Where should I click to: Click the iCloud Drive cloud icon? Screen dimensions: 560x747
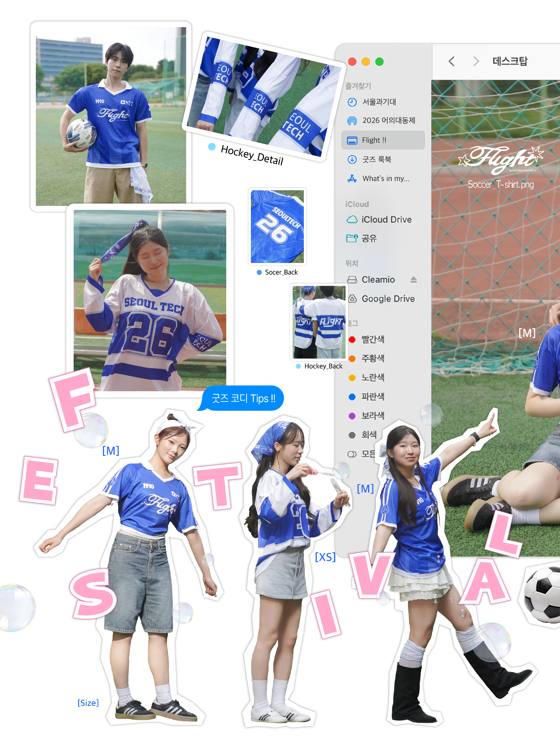pos(352,220)
